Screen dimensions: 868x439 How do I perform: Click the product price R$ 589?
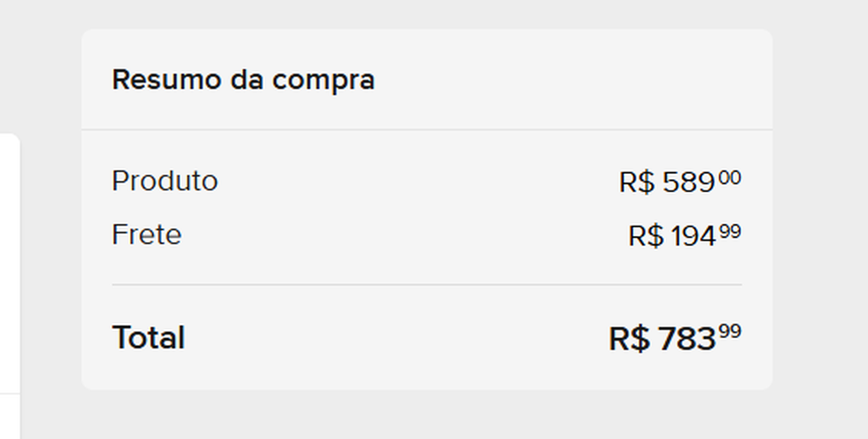[x=679, y=182]
